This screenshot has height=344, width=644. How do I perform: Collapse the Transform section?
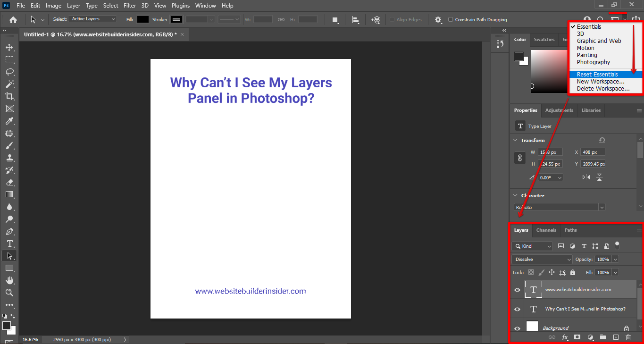[515, 141]
